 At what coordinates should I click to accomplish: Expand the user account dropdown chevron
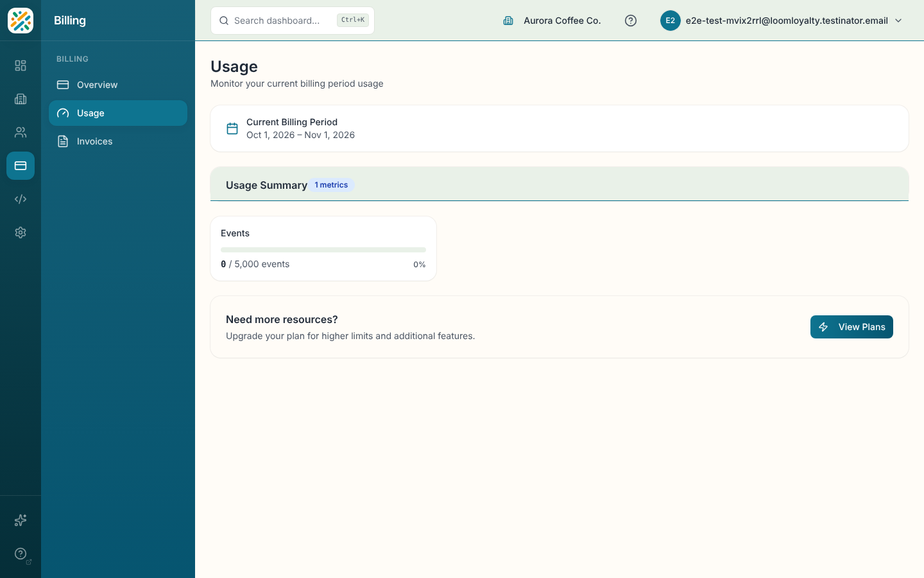tap(898, 21)
